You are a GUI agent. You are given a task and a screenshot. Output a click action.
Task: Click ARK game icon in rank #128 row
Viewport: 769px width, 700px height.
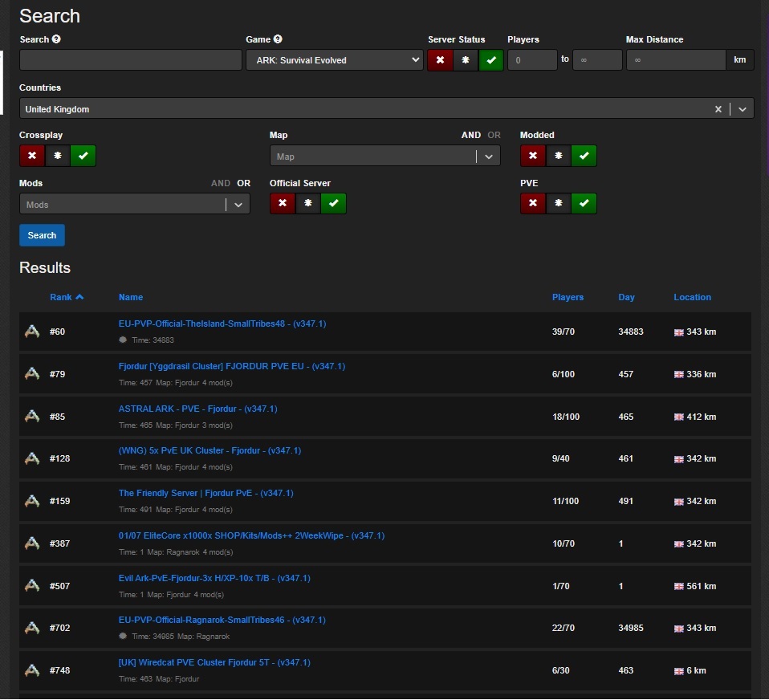coord(32,458)
